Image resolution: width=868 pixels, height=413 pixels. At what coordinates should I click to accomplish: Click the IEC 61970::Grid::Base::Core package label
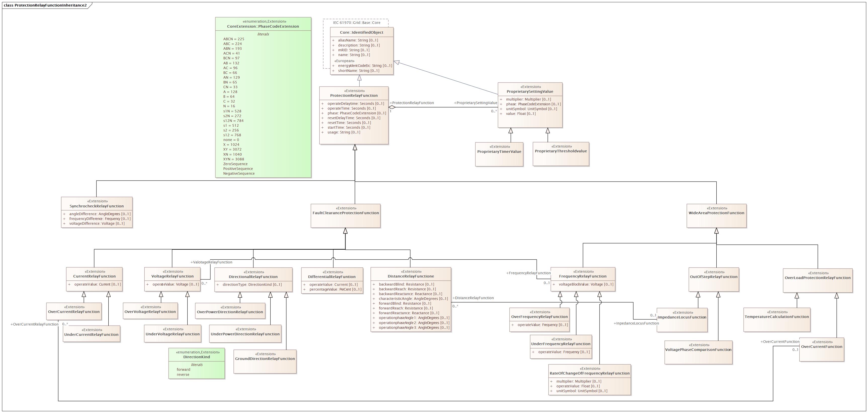tap(357, 23)
